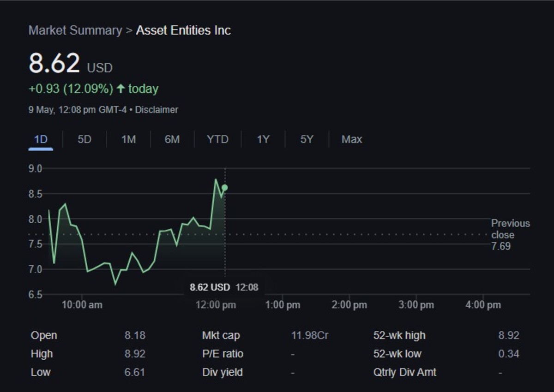Switch to the 1M chart view
Viewport: 554px width, 392px height.
point(128,139)
